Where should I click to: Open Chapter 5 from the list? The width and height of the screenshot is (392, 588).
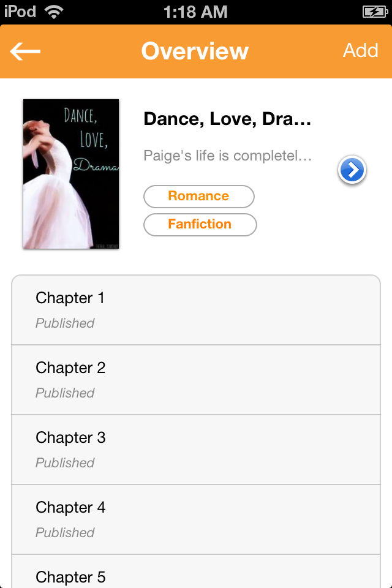click(x=196, y=571)
